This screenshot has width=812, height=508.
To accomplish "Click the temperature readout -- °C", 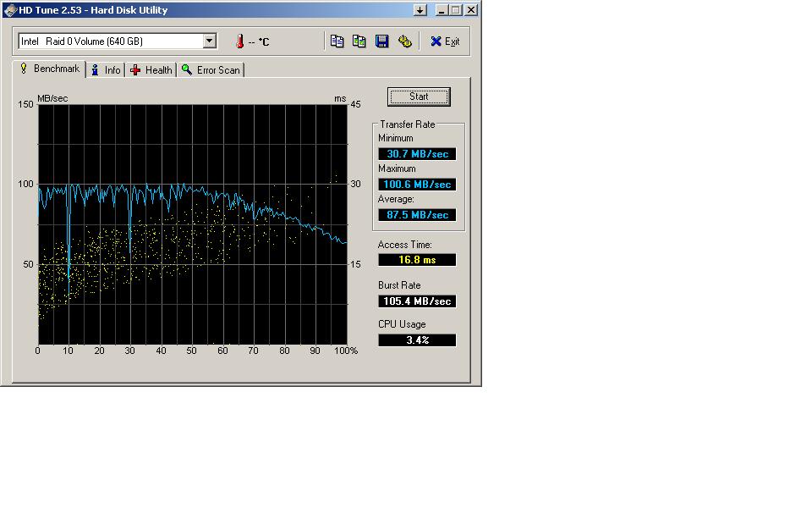I will (259, 42).
